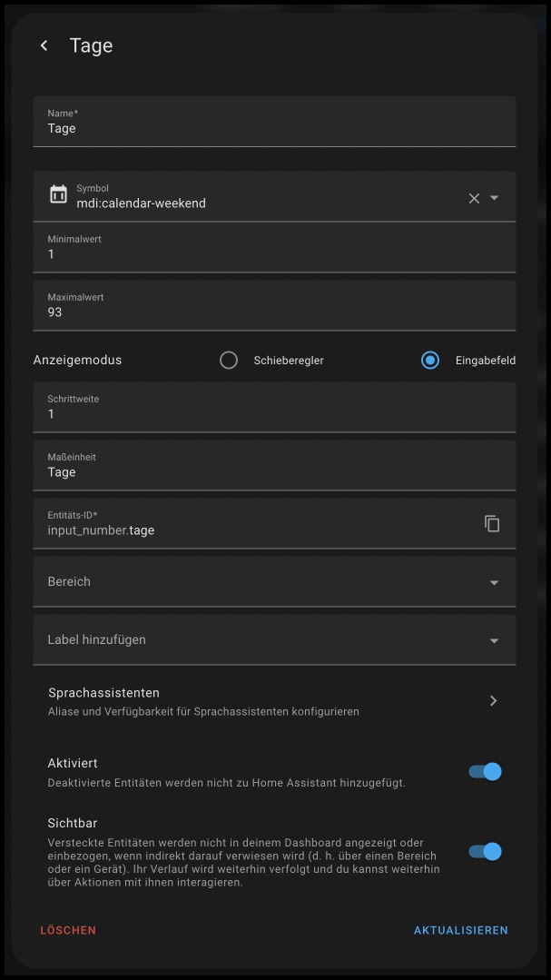551x980 pixels.
Task: Expand the Bereich dropdown
Action: coord(494,582)
